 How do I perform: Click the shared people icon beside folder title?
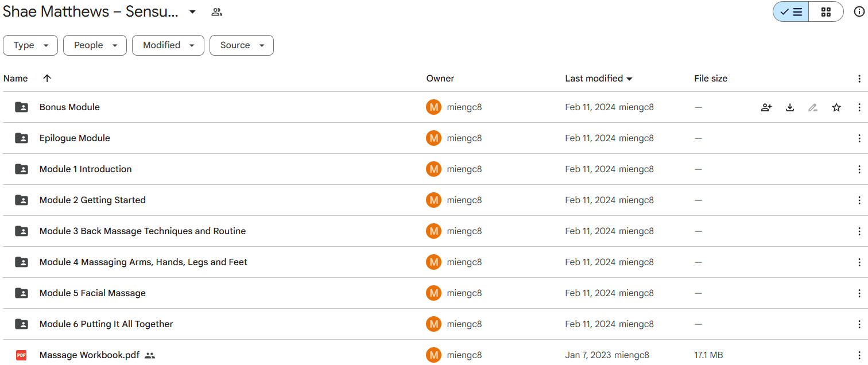point(216,11)
